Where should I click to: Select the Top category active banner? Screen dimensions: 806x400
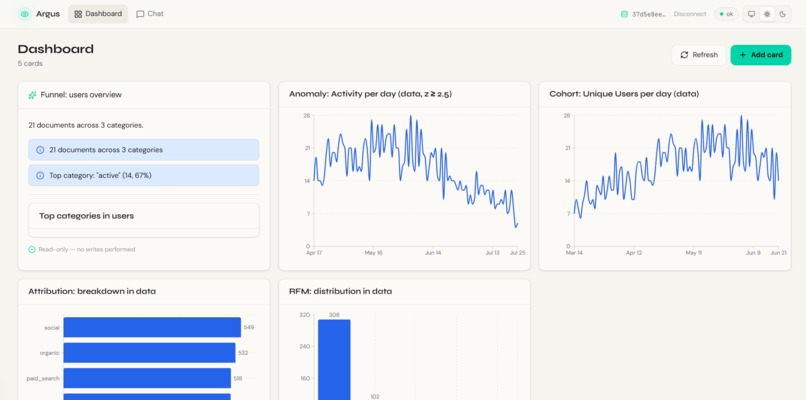pos(144,175)
